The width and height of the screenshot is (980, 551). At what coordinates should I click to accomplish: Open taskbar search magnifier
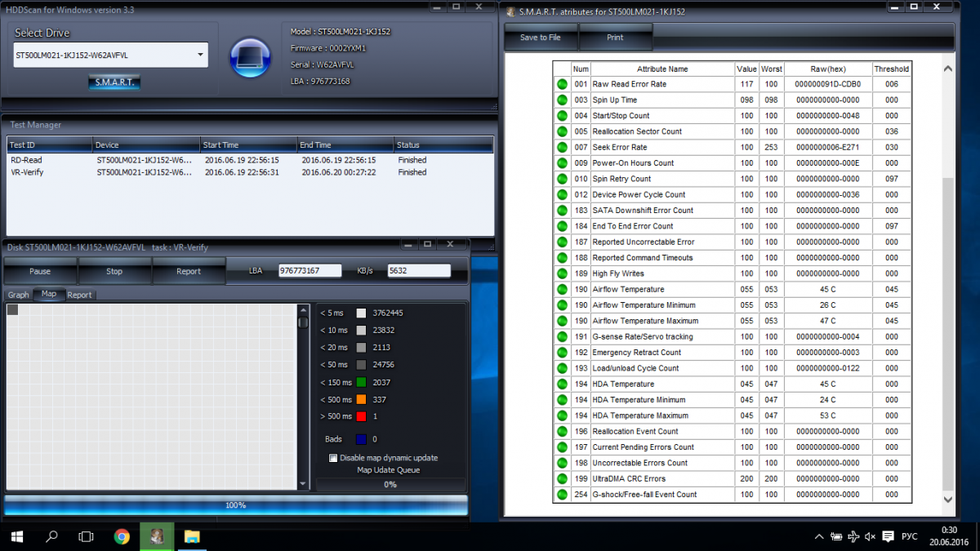click(51, 536)
